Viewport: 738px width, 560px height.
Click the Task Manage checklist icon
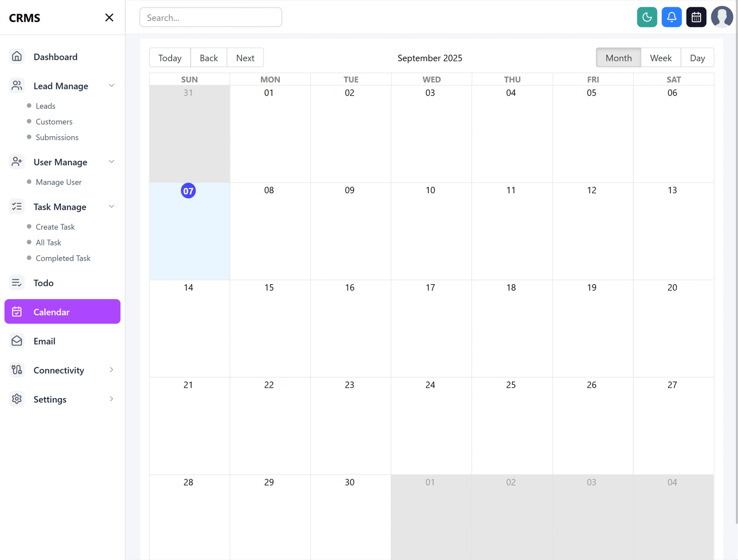pyautogui.click(x=17, y=206)
